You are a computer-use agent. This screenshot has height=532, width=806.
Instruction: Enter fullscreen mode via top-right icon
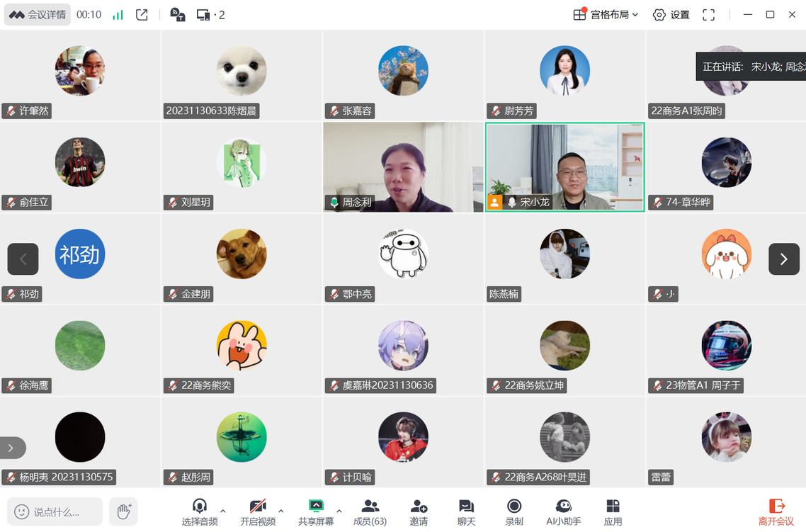[x=708, y=15]
